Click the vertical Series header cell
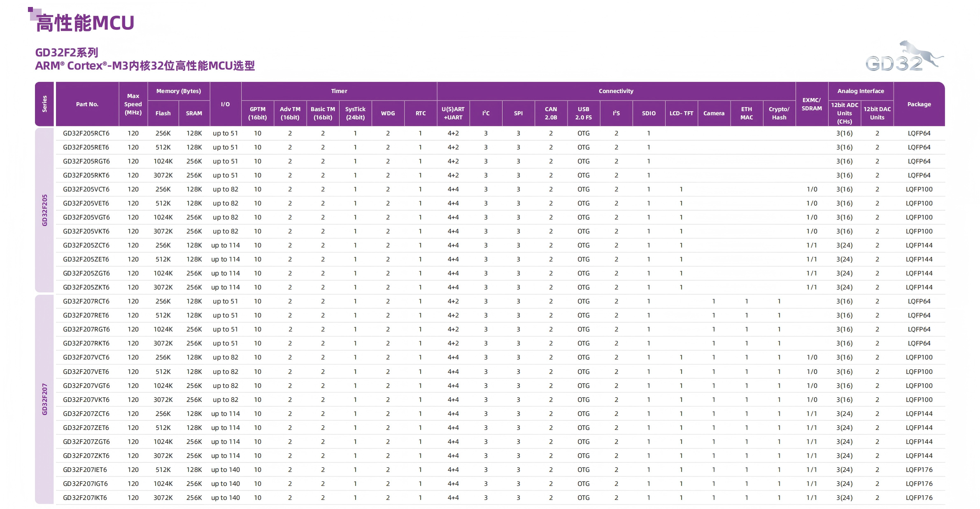This screenshot has height=509, width=980. [44, 104]
